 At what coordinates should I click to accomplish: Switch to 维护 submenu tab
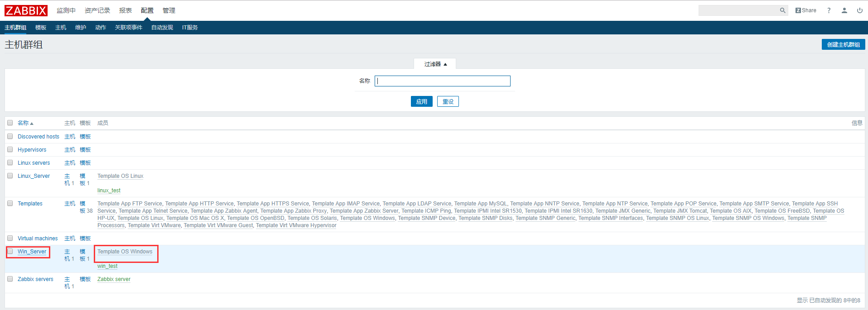pos(81,28)
